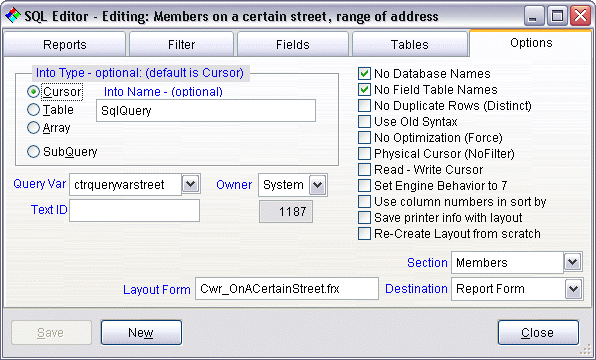Check Re-Create Layout from scratch
This screenshot has height=360, width=596.
364,233
